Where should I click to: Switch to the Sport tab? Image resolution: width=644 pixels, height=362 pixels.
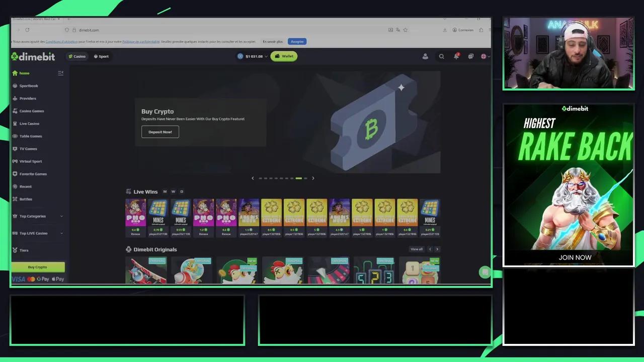point(101,56)
